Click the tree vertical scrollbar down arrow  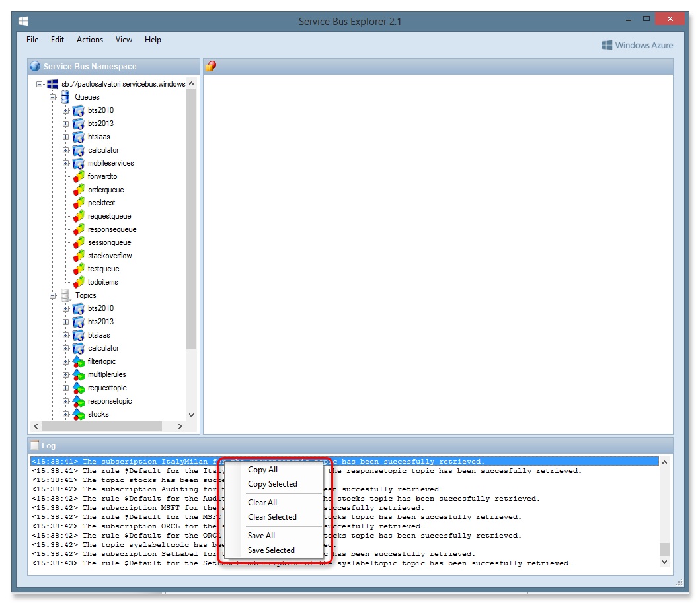[x=192, y=415]
